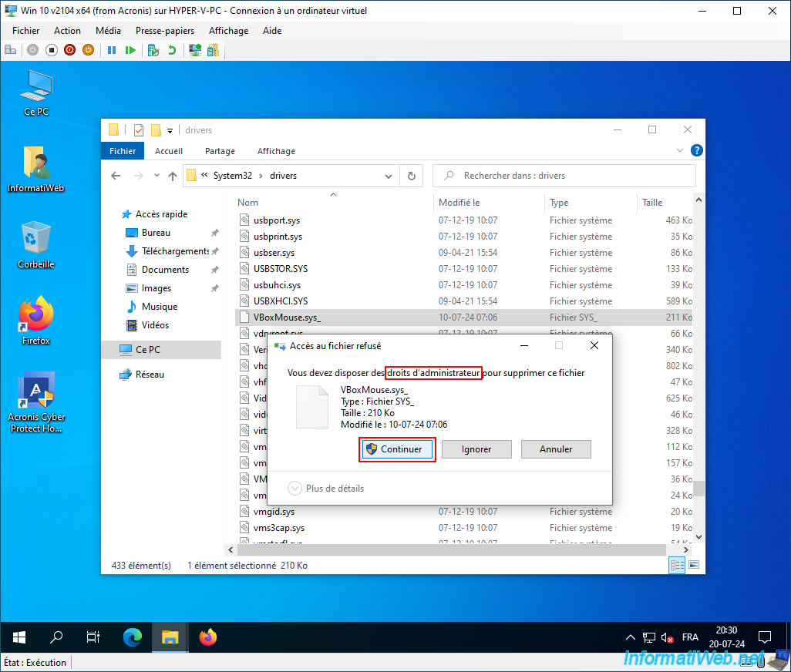Revert the VM with the green arrow
This screenshot has width=791, height=672.
coord(172,50)
